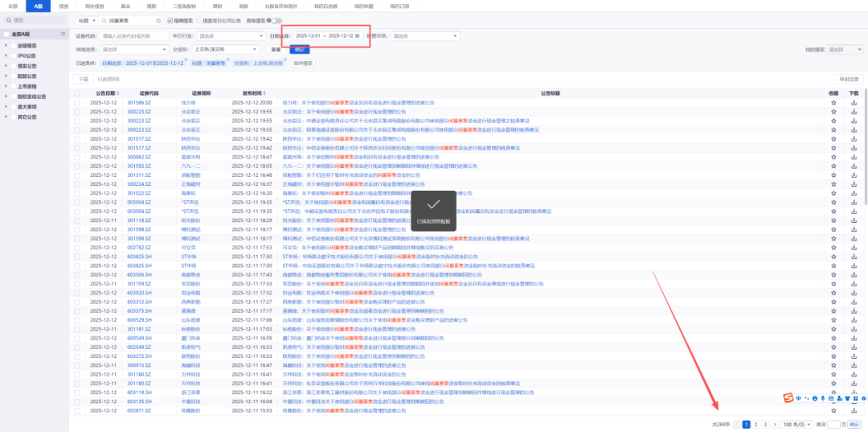The height and width of the screenshot is (432, 868).
Task: Click the 高级搜索 help question icon
Action: tap(268, 20)
